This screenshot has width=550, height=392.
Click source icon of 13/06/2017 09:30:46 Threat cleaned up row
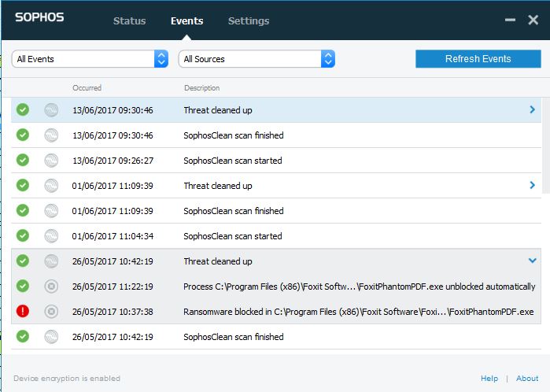[51, 110]
